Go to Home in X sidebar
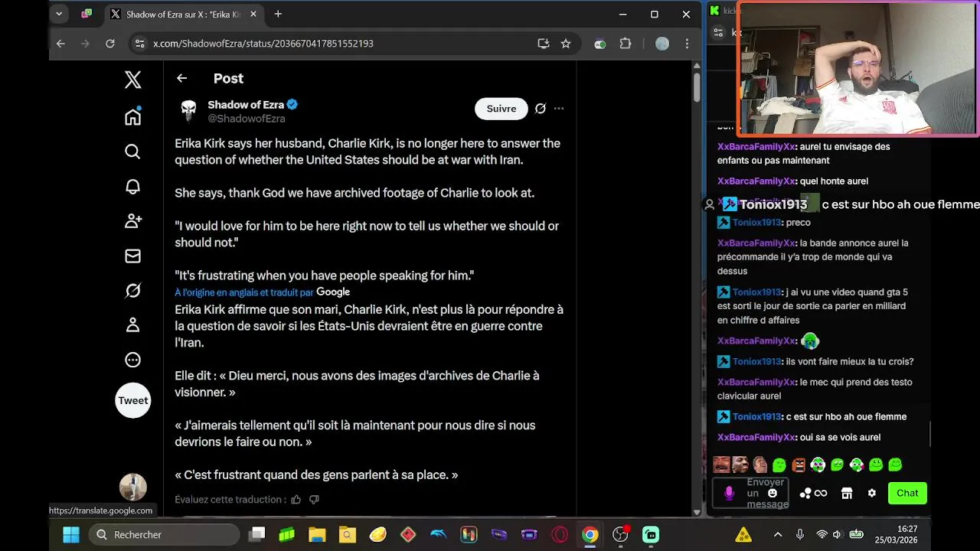Viewport: 980px width, 551px height. (x=132, y=116)
